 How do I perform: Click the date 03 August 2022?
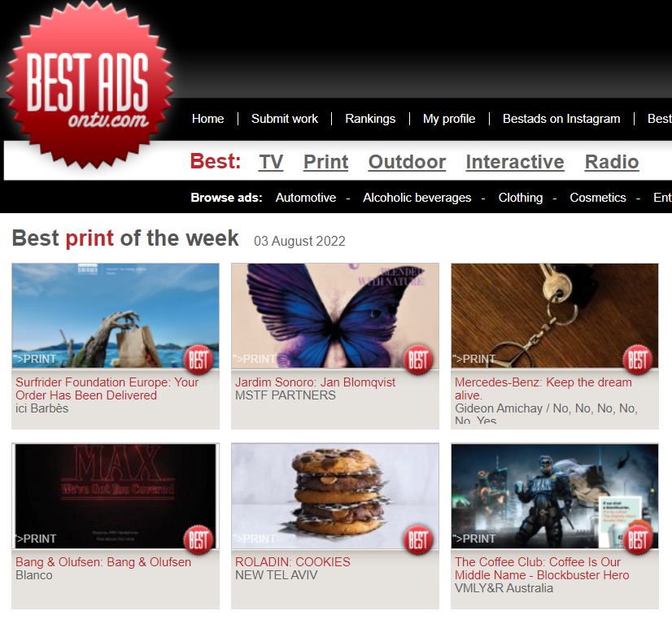299,242
